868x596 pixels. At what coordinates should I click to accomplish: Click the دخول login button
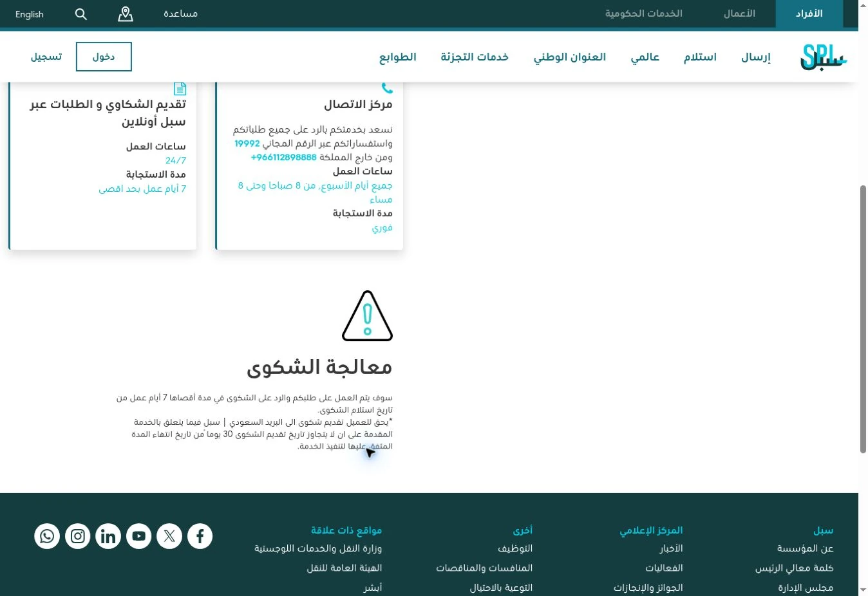(104, 57)
